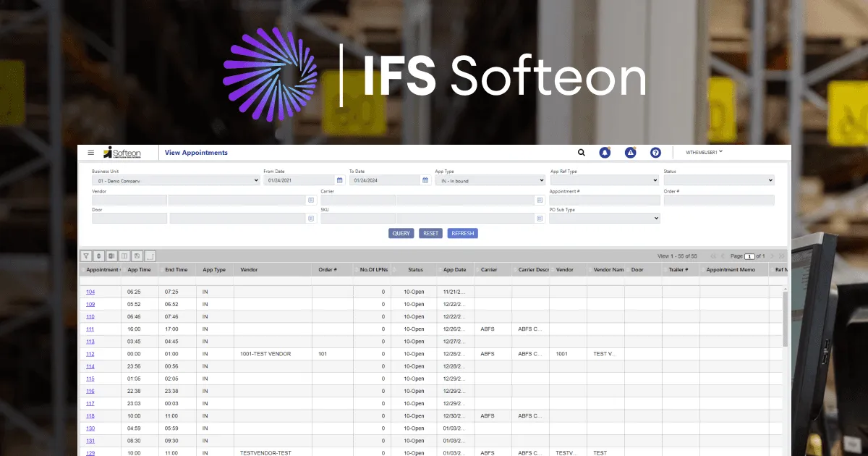The width and height of the screenshot is (868, 456).
Task: Click the grid Excel export icon
Action: click(112, 256)
